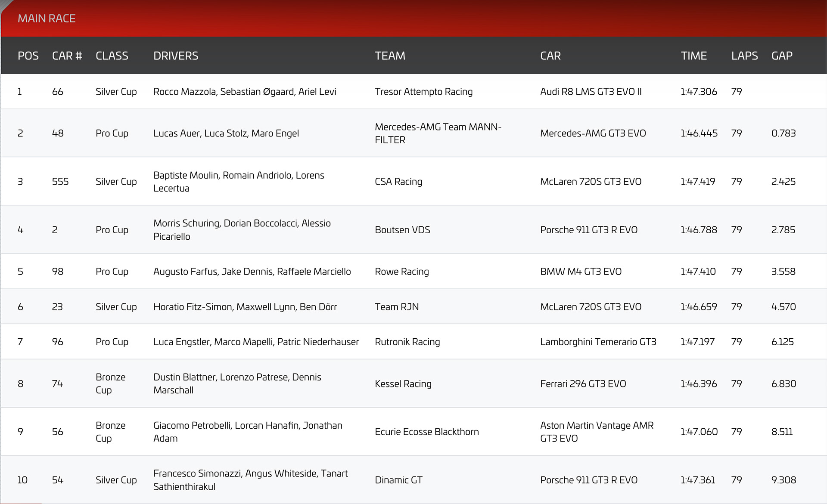This screenshot has width=827, height=504.
Task: Select gap value 2.785
Action: [x=783, y=230]
